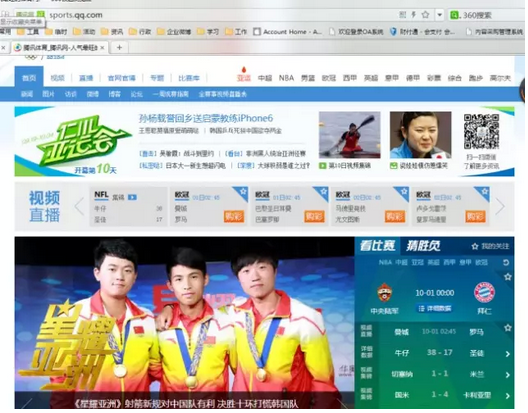The image size is (528, 413).
Task: Open the Account Home bookmark
Action: [x=288, y=32]
